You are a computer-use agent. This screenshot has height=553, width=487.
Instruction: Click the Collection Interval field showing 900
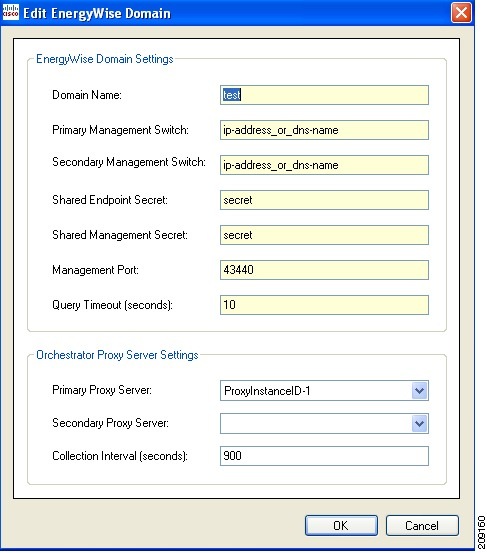[324, 456]
